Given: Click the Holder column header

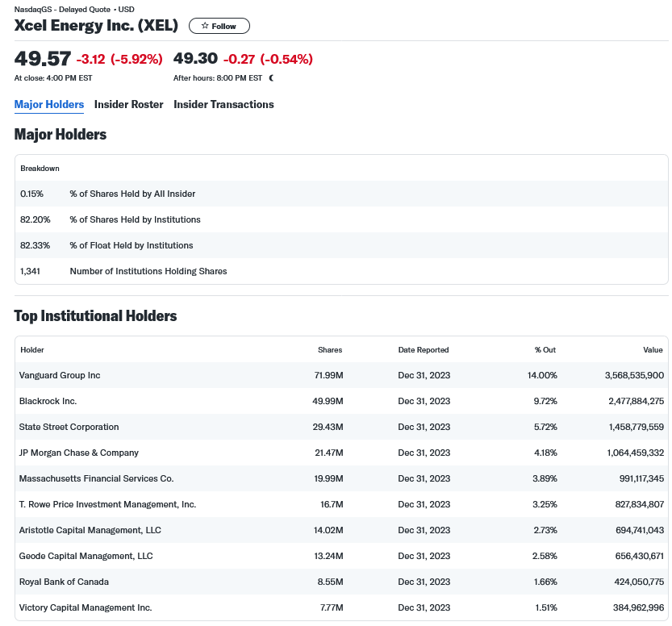Looking at the screenshot, I should pos(32,349).
